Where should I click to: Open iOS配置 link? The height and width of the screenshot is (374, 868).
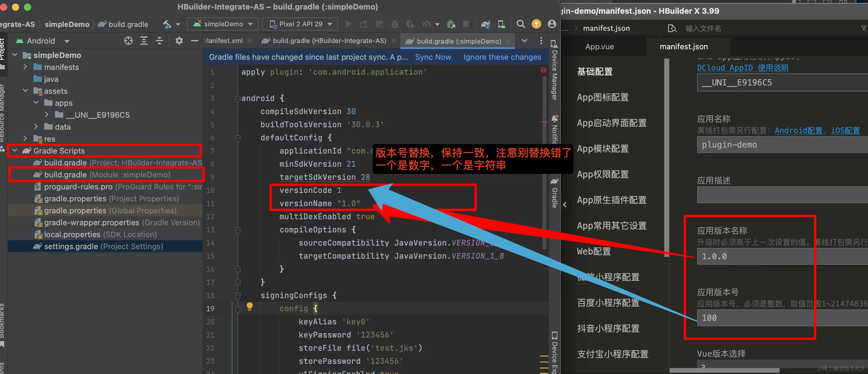click(845, 131)
